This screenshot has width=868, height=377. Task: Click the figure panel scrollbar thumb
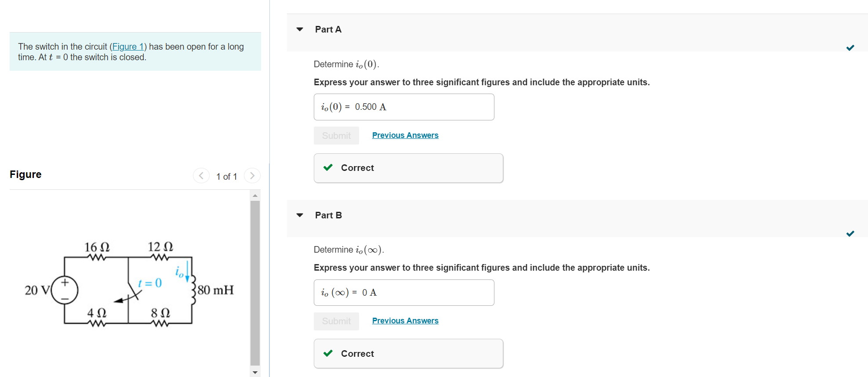click(x=255, y=281)
